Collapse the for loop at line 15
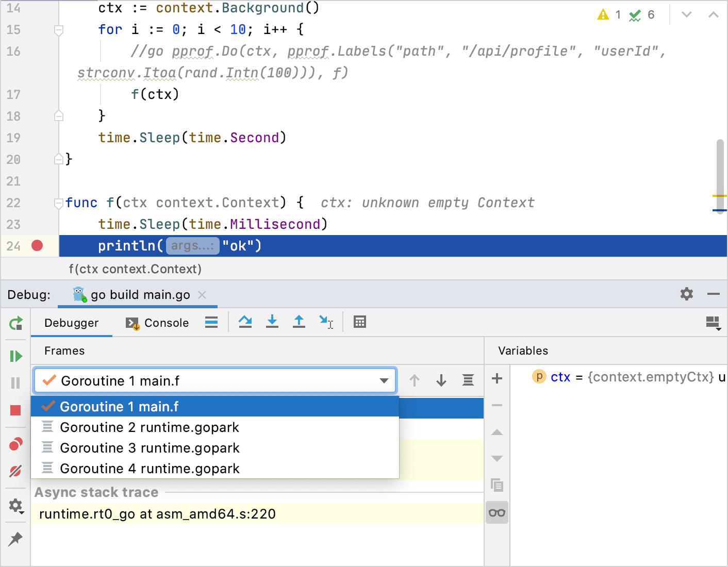Viewport: 728px width, 567px height. 58,29
